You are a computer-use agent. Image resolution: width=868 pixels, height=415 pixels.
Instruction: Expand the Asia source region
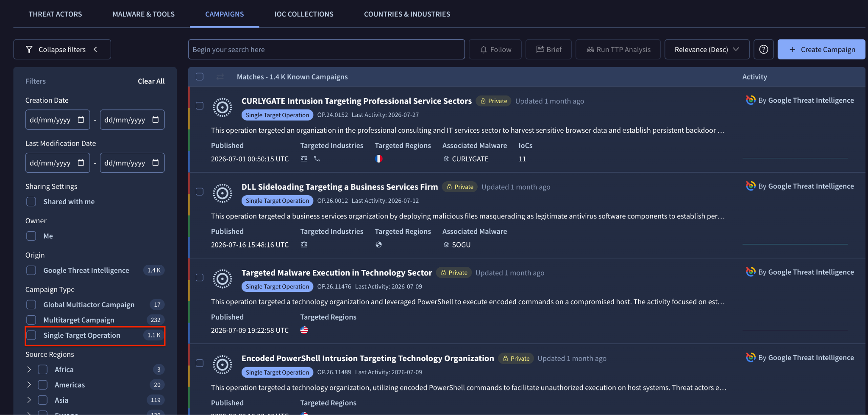tap(29, 400)
